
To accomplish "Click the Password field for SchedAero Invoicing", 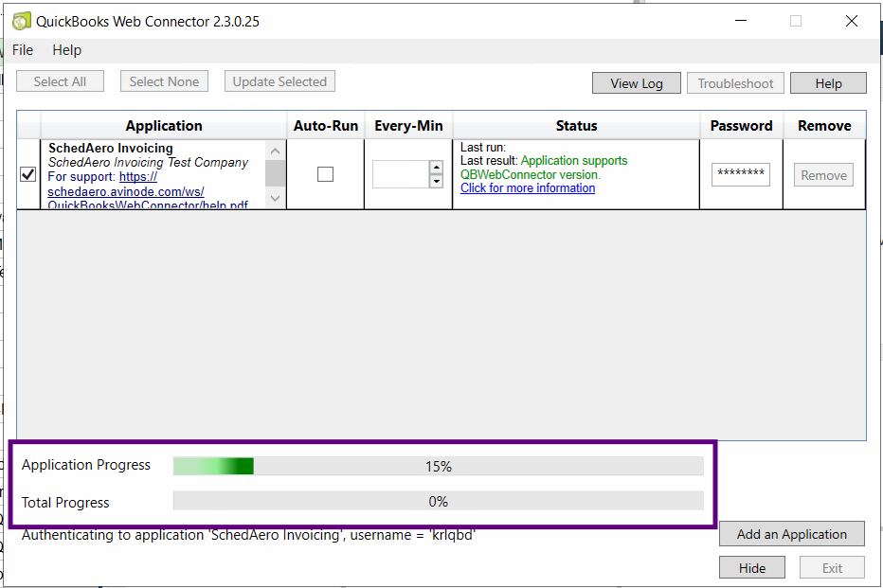I will pyautogui.click(x=741, y=174).
